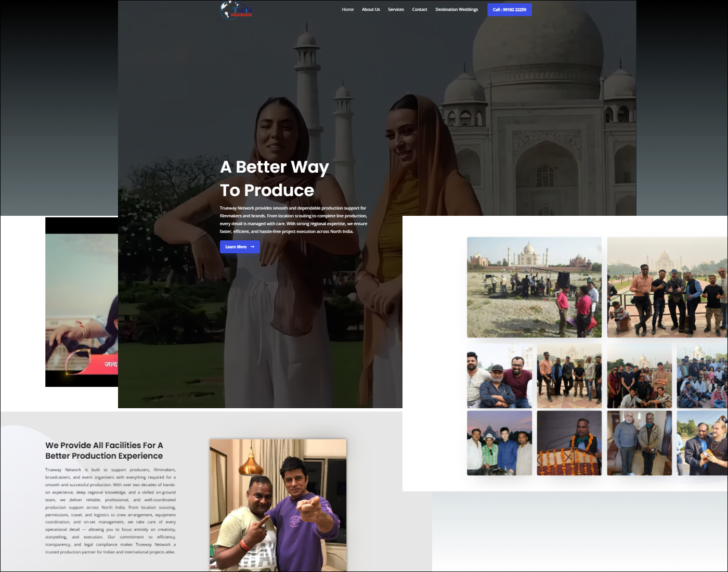Click the Trueway Network hero description text
The height and width of the screenshot is (572, 728).
pyautogui.click(x=293, y=219)
